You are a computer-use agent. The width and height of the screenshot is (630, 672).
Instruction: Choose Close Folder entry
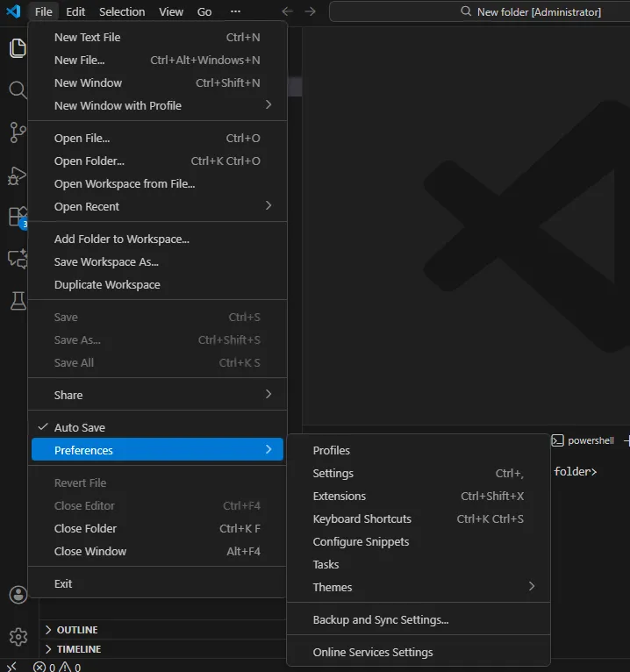pyautogui.click(x=157, y=528)
